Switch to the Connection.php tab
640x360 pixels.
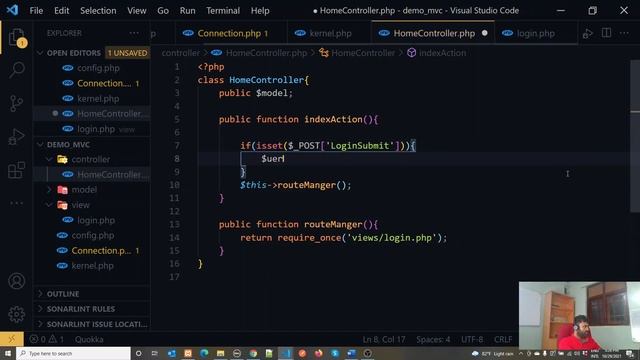point(231,33)
